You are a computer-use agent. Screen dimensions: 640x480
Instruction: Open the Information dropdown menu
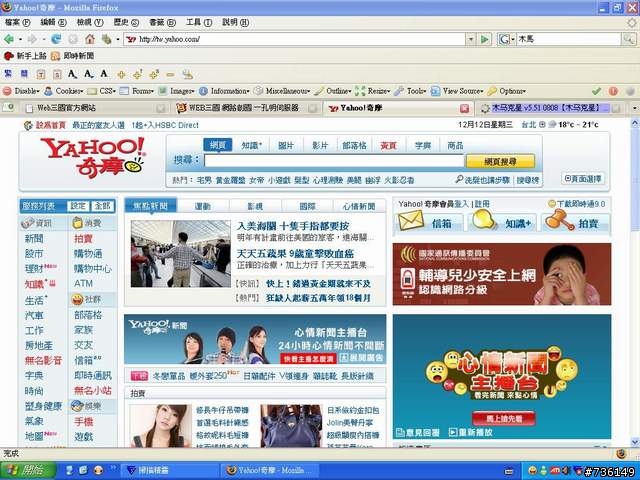pyautogui.click(x=224, y=91)
